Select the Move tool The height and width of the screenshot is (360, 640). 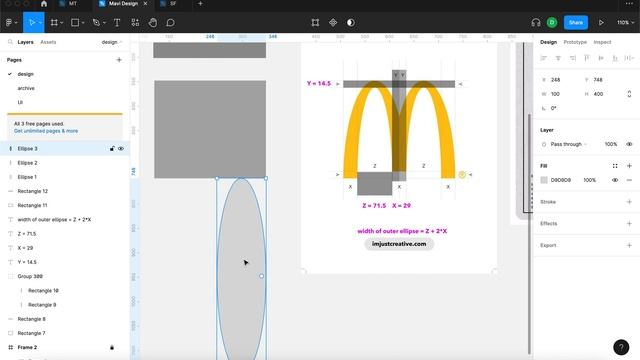pos(31,23)
